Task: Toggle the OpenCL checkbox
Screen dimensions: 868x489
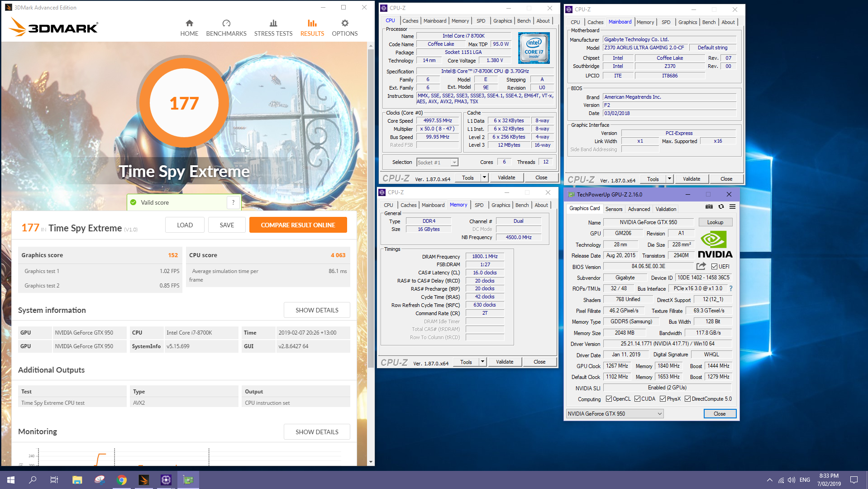Action: (x=609, y=399)
